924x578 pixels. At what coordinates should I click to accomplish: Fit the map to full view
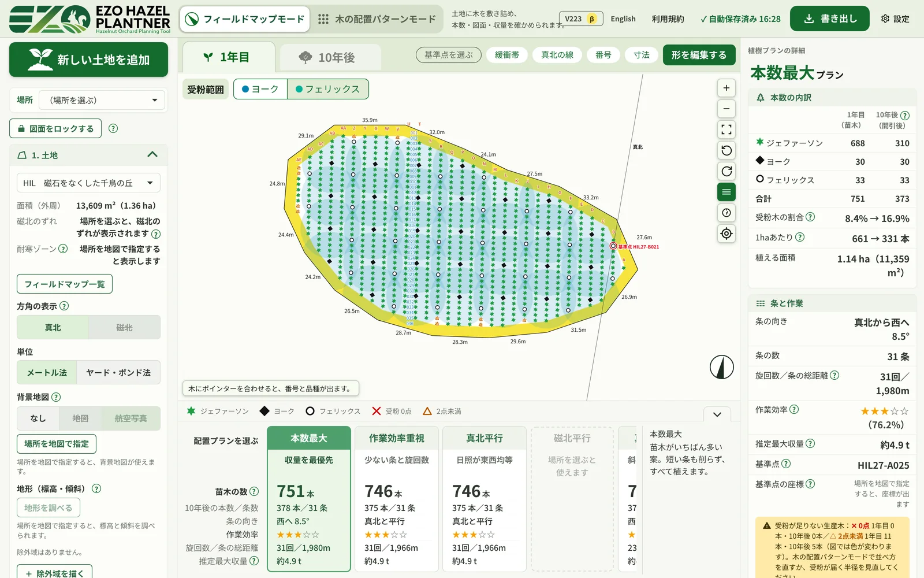726,129
